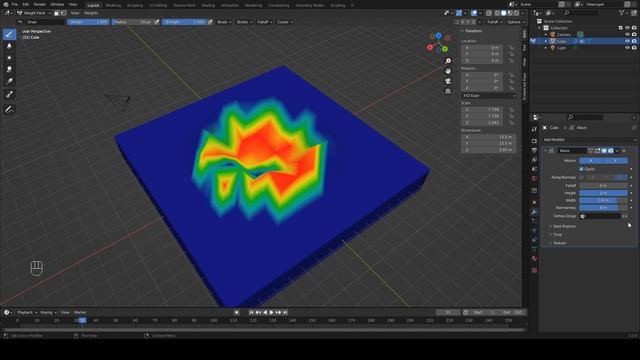Click the viewport zoom magnifier icon

point(448,61)
